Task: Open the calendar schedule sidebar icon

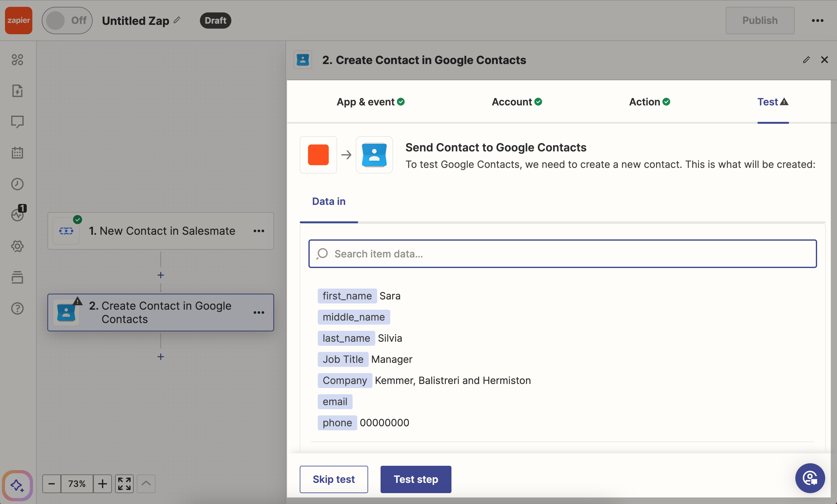Action: pos(17,152)
